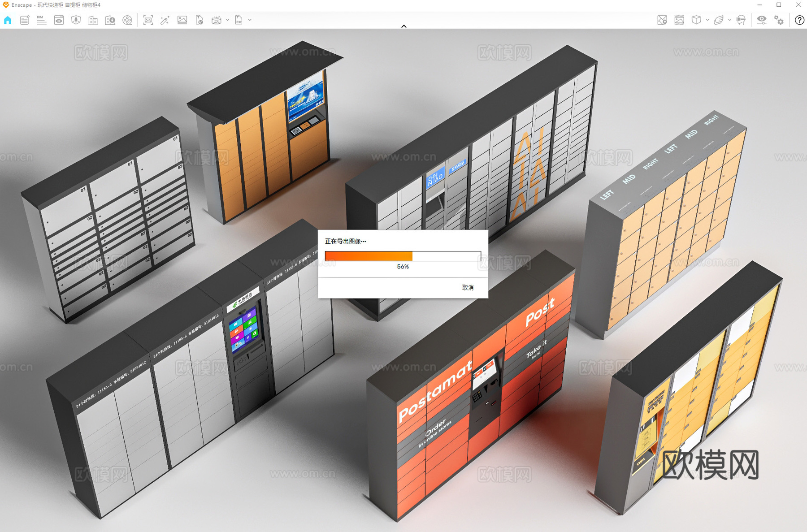Collapse the toolbar with the up chevron

click(x=404, y=26)
